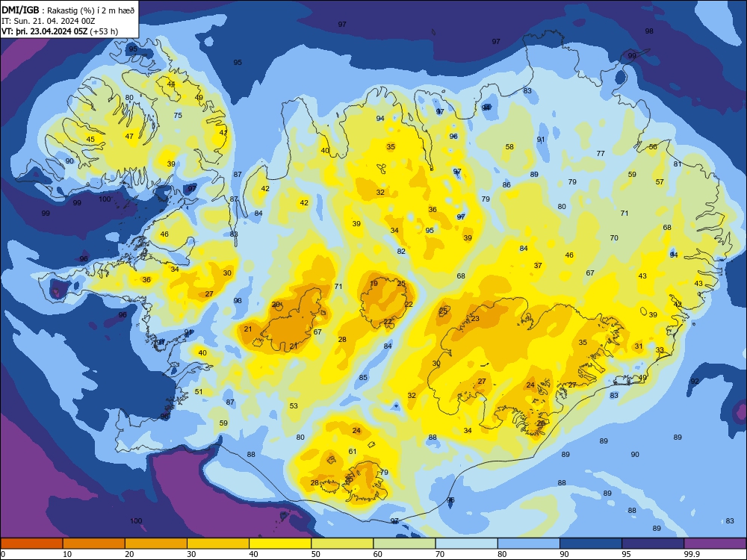Select the map value 92 offshore

pyautogui.click(x=695, y=381)
